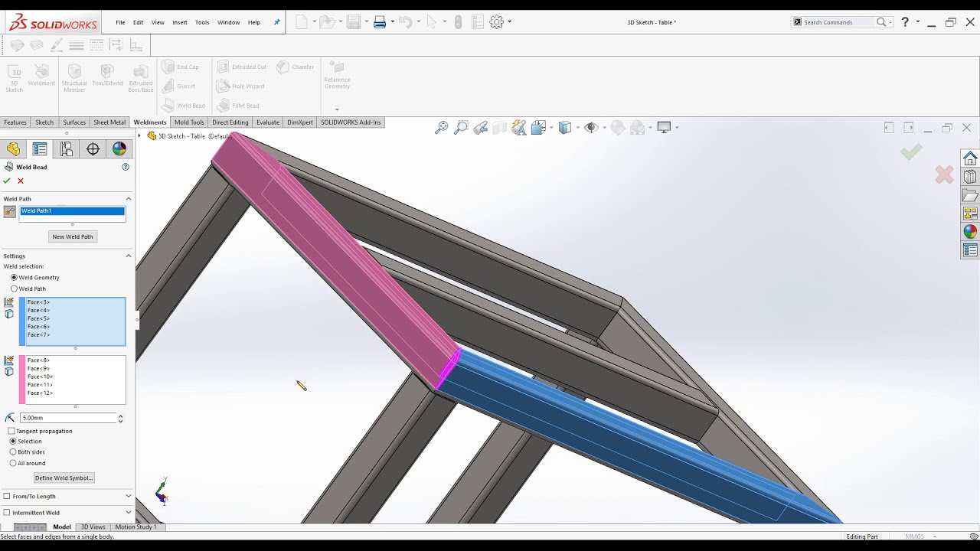The height and width of the screenshot is (551, 980).
Task: Switch to the Sheet Metal tab
Action: (109, 122)
